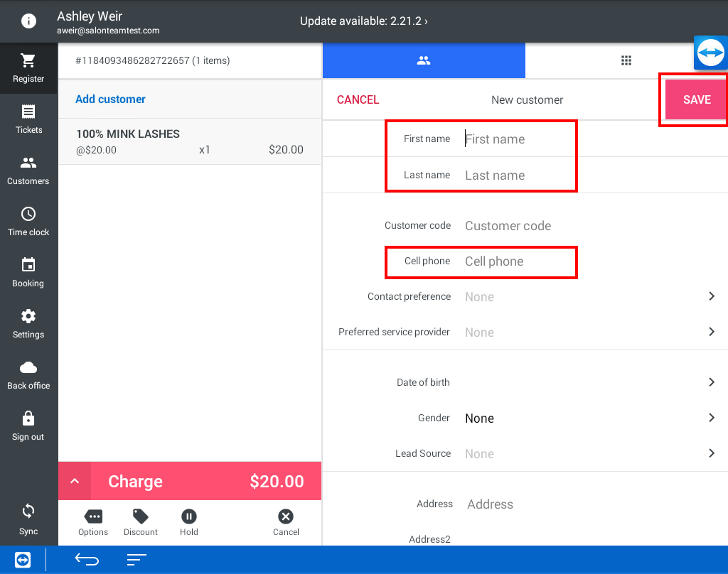Expand the Charge panel chevron

(75, 482)
